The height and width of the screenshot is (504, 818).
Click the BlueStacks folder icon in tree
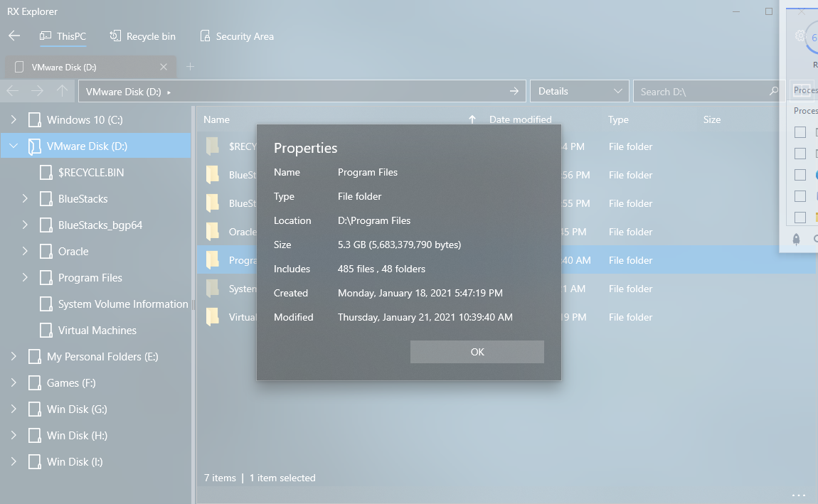click(46, 198)
